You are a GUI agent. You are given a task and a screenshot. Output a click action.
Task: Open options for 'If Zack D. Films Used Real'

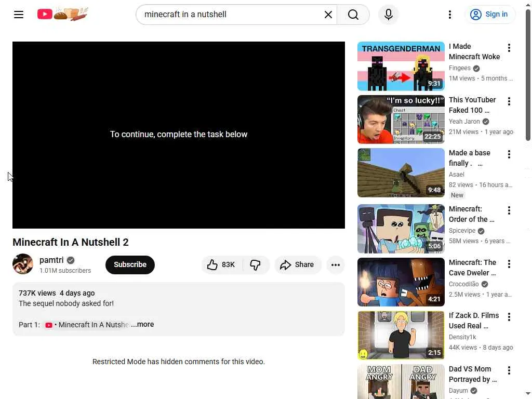tap(509, 317)
